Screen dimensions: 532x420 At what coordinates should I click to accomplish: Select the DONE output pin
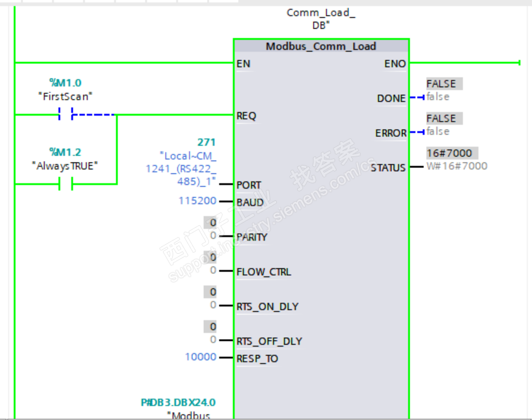click(x=391, y=99)
